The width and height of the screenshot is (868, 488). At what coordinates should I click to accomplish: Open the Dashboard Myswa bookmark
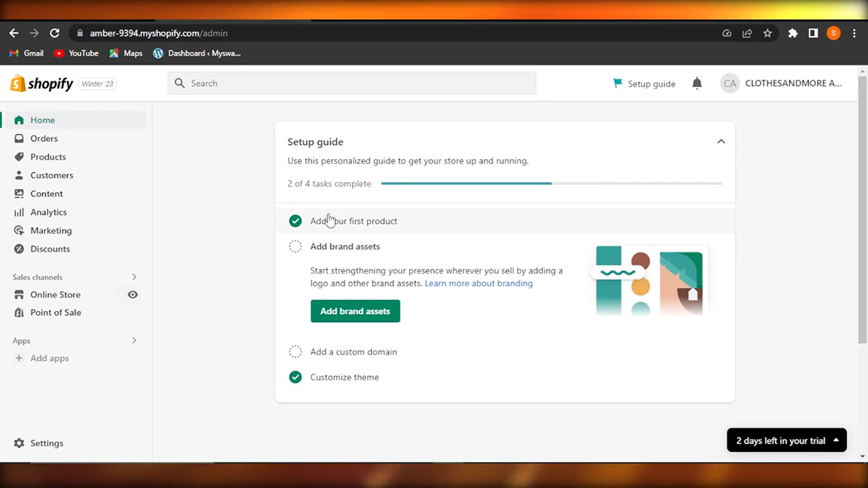pyautogui.click(x=197, y=53)
